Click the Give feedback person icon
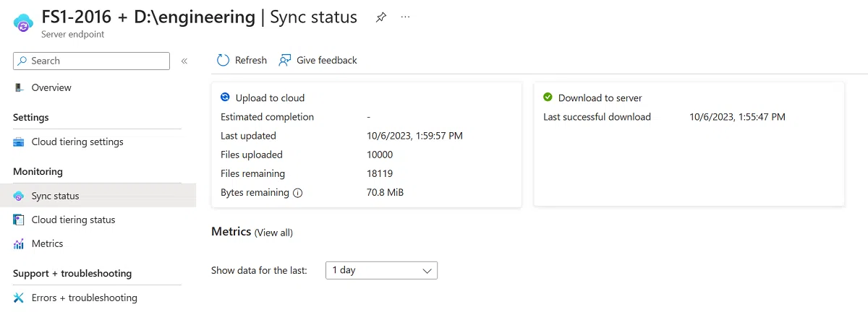This screenshot has height=312, width=868. coord(285,60)
